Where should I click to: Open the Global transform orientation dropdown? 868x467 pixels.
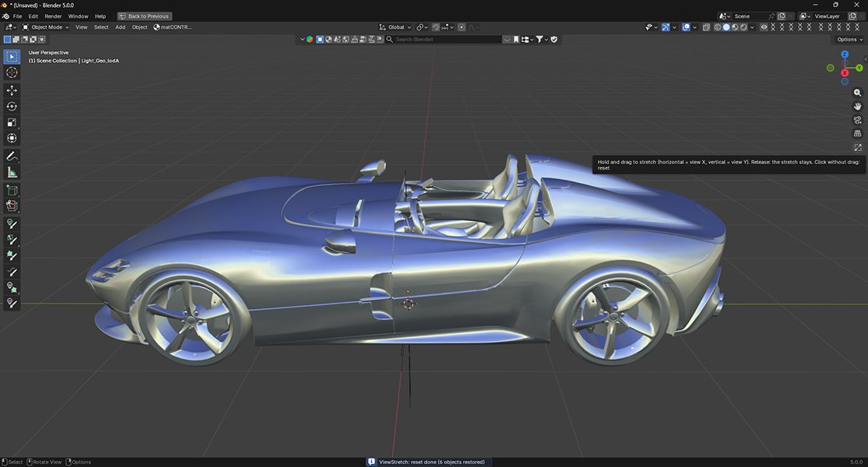[395, 27]
